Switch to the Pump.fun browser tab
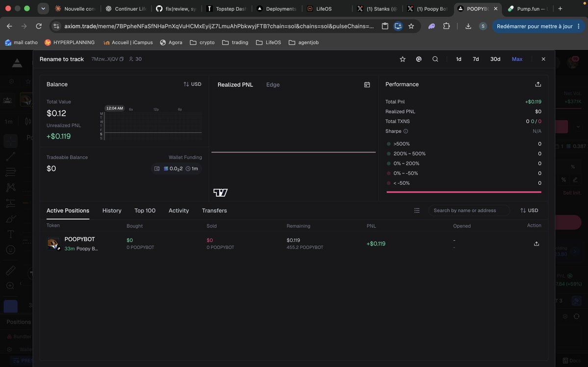 tap(527, 9)
